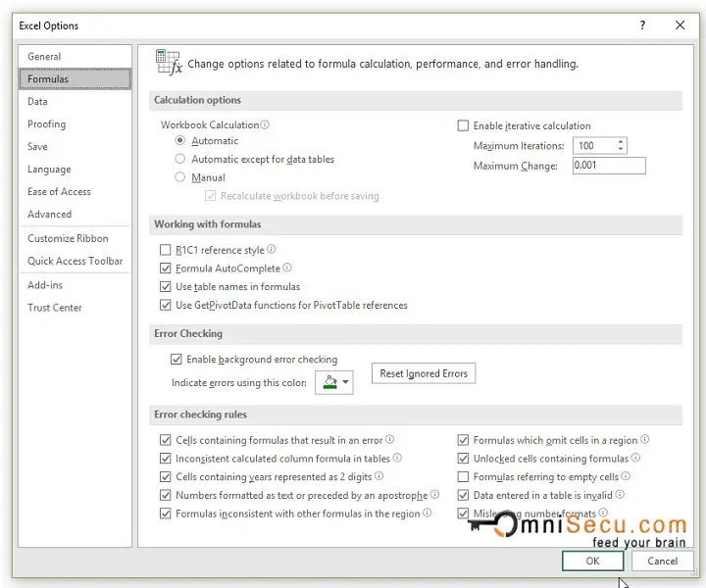The height and width of the screenshot is (588, 706).
Task: Click info icon beside Formula AutoComplete
Action: pyautogui.click(x=287, y=268)
